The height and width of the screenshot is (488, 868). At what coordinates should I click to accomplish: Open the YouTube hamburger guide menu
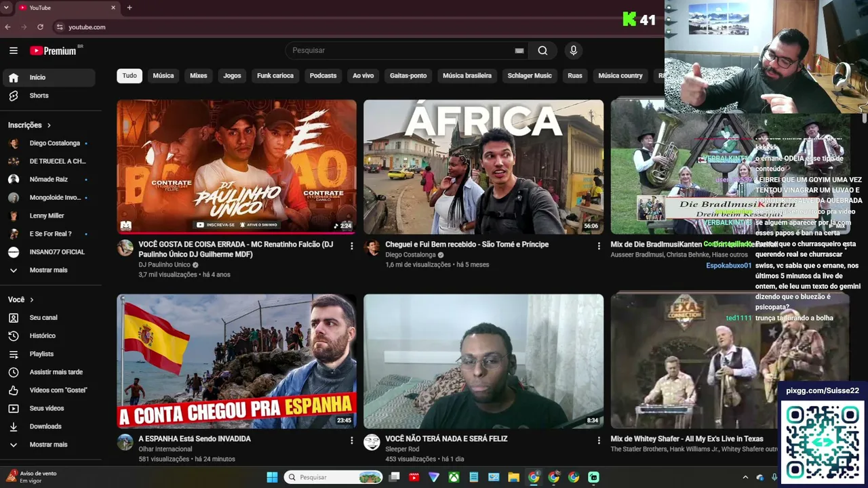(x=14, y=51)
